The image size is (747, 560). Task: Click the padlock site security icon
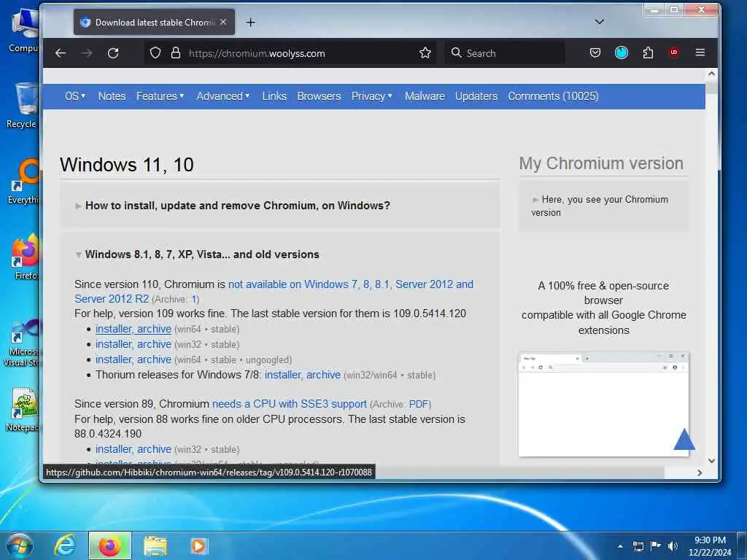[x=176, y=52]
